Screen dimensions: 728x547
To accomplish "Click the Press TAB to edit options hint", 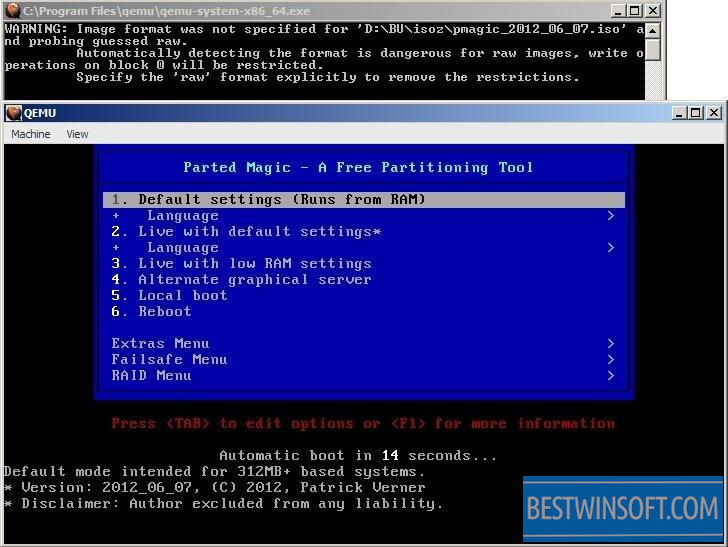I will [x=363, y=423].
